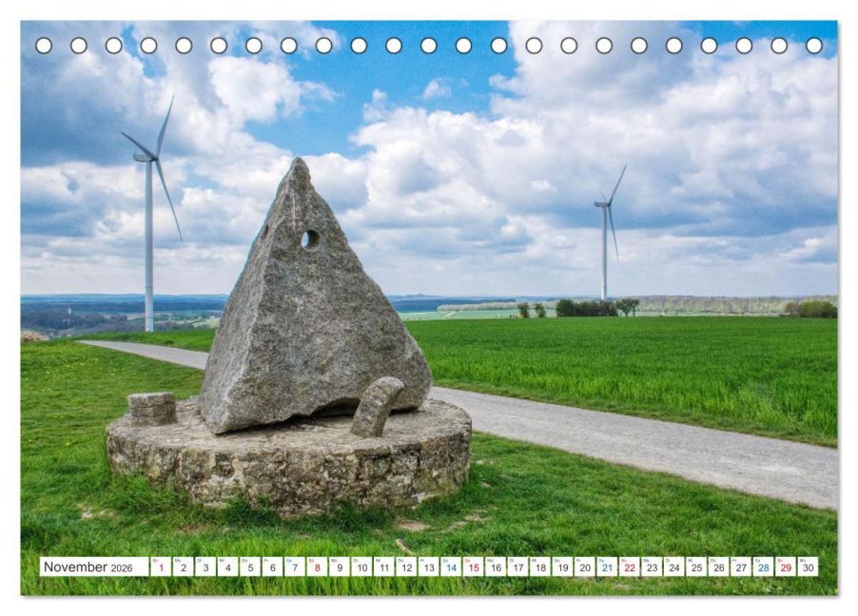
Task: Click the left wind turbine's hub
Action: click(x=148, y=157)
